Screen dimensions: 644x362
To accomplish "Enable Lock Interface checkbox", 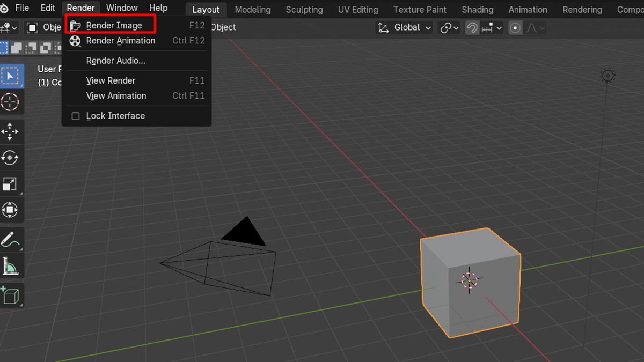I will 76,116.
